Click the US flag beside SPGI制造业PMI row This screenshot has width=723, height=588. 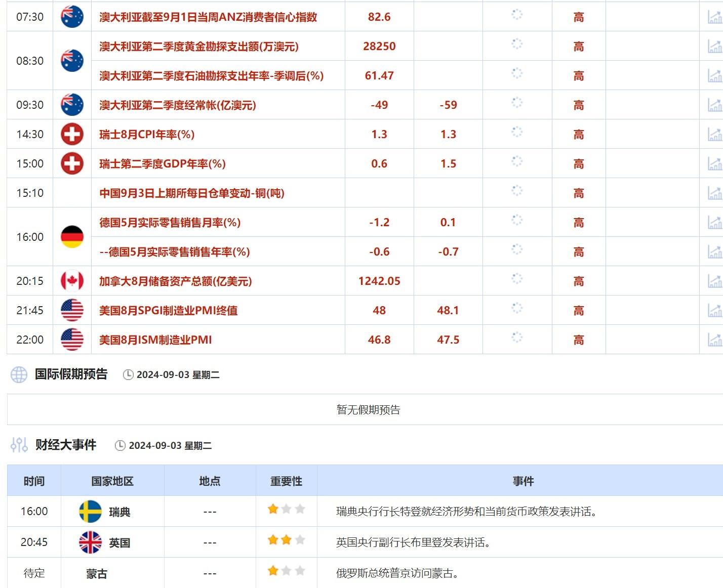click(x=72, y=310)
